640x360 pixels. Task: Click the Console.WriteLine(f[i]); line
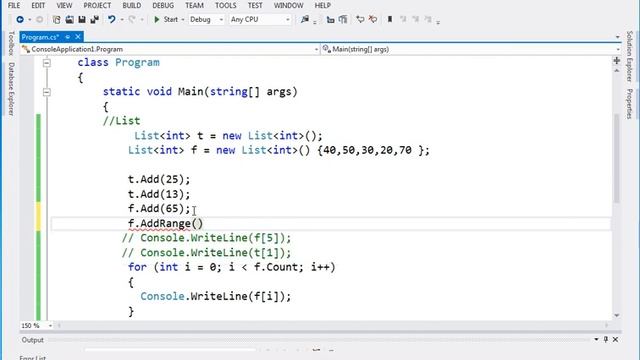pyautogui.click(x=216, y=296)
